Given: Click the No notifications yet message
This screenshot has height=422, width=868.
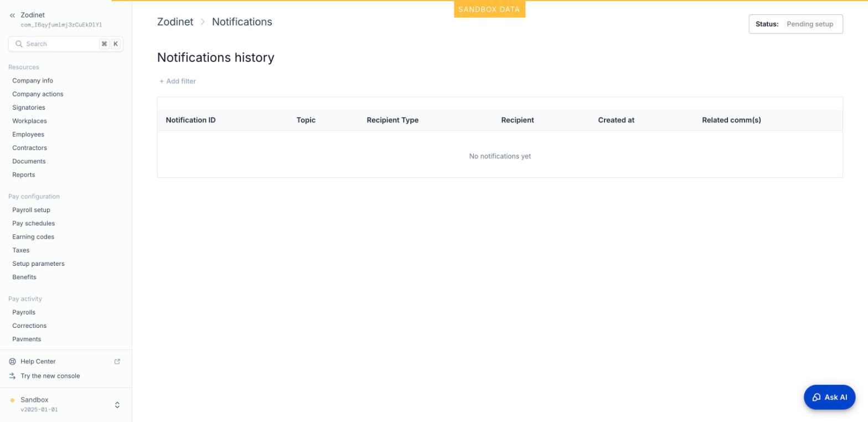Looking at the screenshot, I should (500, 156).
